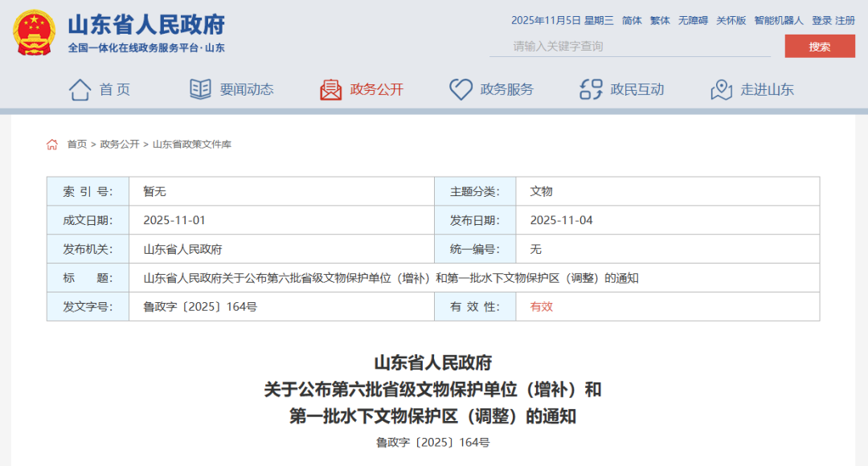Click the small red breadcrumb home icon
Image resolution: width=868 pixels, height=466 pixels.
click(x=52, y=145)
